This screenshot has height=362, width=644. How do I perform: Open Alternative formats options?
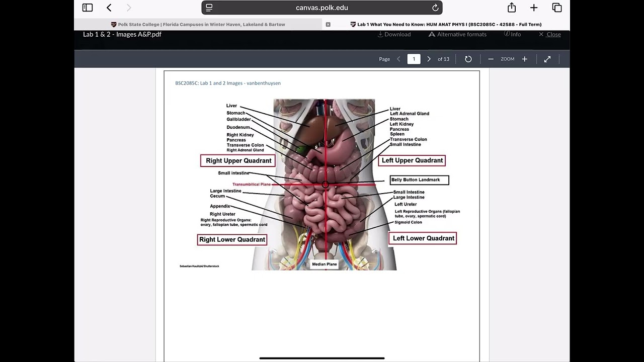[457, 34]
